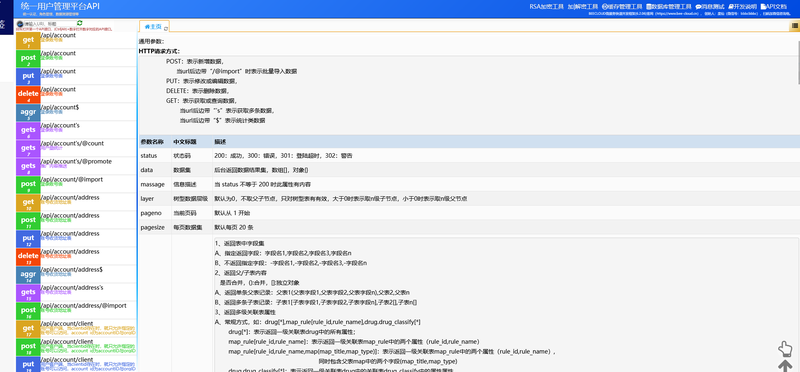Click the green refresh icon beside search

tap(80, 23)
